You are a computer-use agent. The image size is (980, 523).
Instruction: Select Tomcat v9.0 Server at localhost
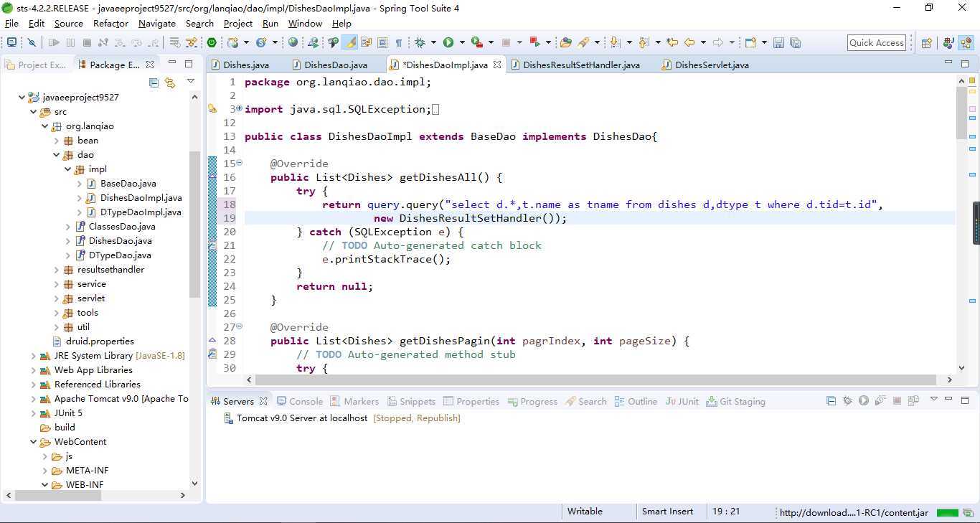pyautogui.click(x=302, y=418)
